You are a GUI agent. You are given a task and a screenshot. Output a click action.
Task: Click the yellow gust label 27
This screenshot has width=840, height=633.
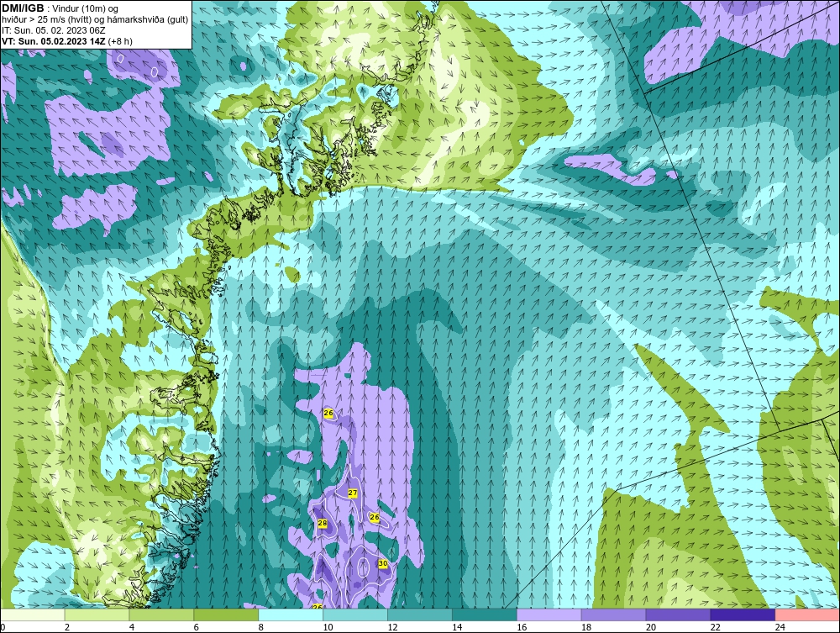pyautogui.click(x=353, y=493)
